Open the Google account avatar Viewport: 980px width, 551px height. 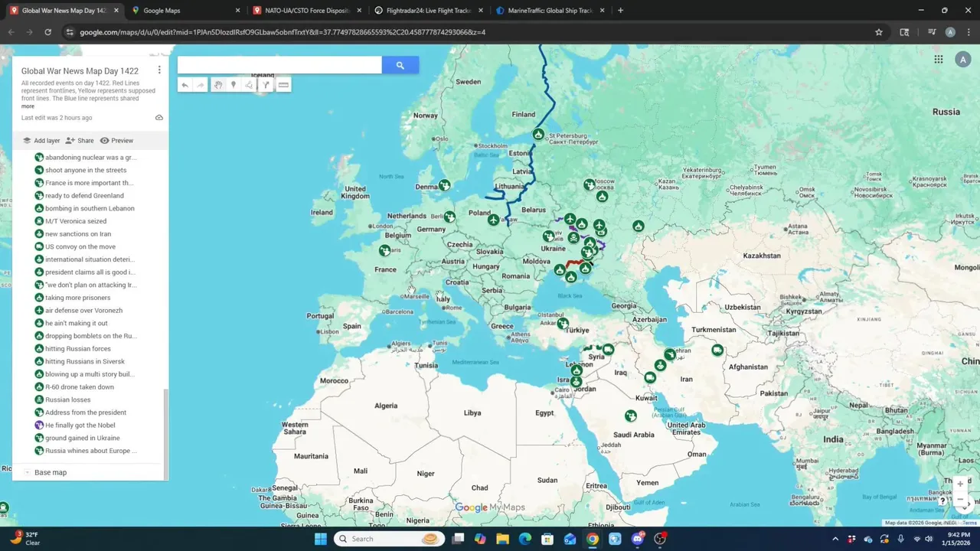click(963, 59)
